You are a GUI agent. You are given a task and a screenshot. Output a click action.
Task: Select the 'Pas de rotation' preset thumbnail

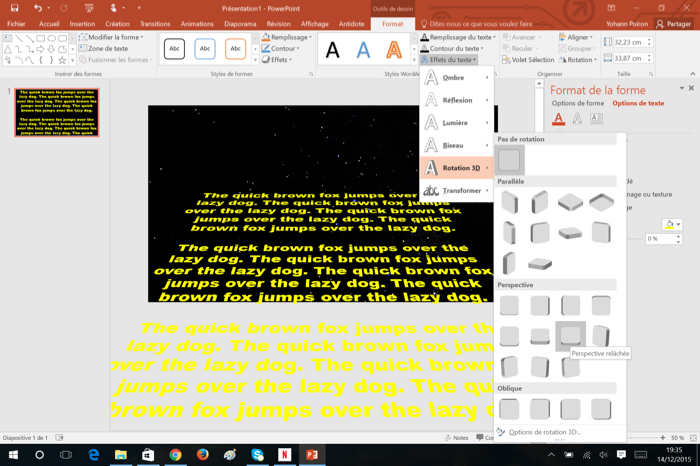tap(509, 160)
